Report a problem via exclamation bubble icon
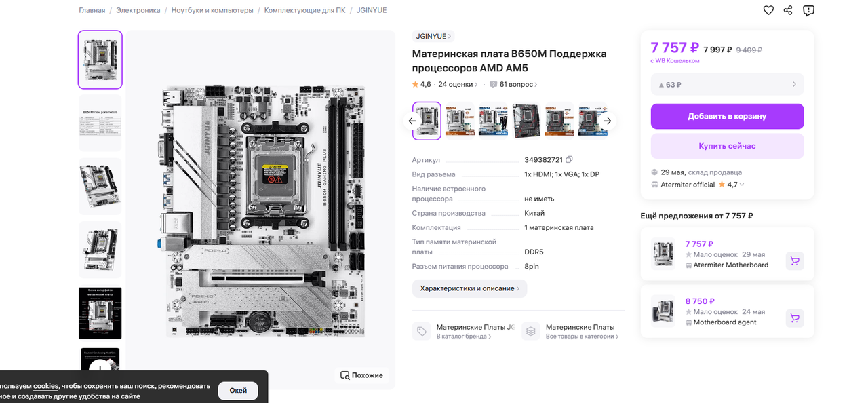The image size is (868, 403). 808,10
